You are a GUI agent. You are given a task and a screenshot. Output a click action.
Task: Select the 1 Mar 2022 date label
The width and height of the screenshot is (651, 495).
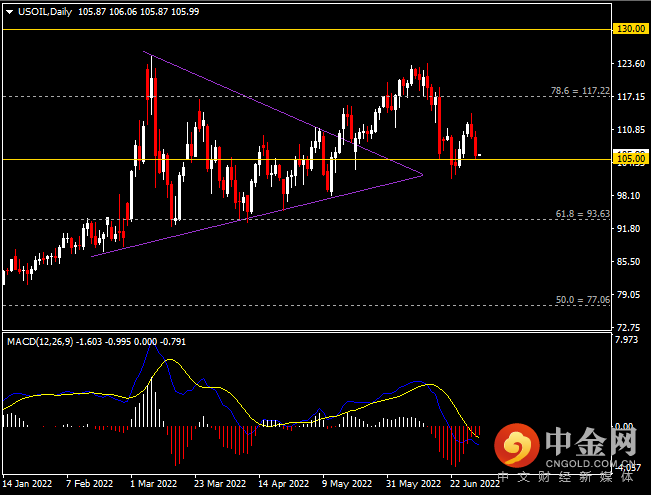(x=154, y=484)
